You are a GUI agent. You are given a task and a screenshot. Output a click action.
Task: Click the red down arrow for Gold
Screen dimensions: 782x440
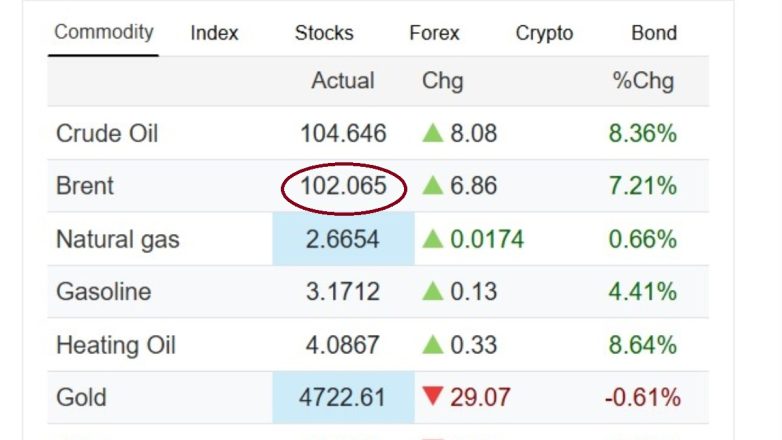pos(433,398)
